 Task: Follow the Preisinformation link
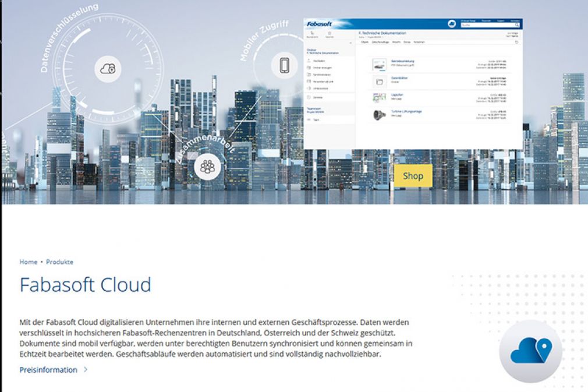point(48,370)
